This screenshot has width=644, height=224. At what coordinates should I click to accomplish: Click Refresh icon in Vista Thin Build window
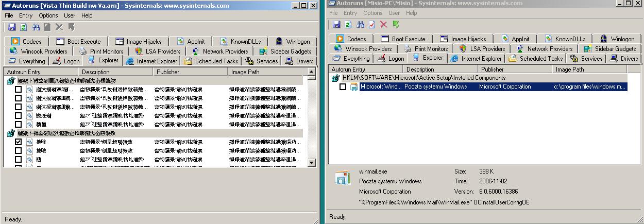tap(23, 27)
